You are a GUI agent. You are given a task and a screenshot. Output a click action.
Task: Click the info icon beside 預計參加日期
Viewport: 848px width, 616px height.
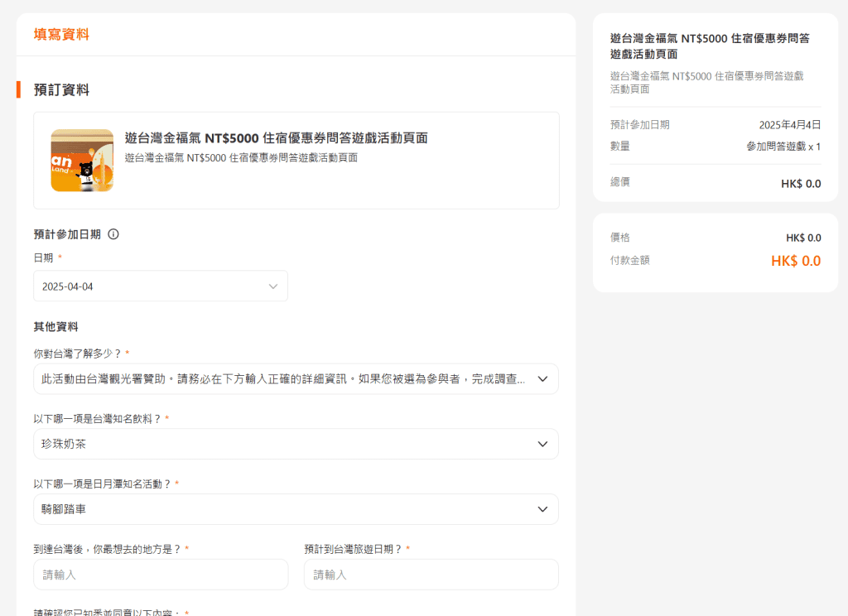(113, 234)
